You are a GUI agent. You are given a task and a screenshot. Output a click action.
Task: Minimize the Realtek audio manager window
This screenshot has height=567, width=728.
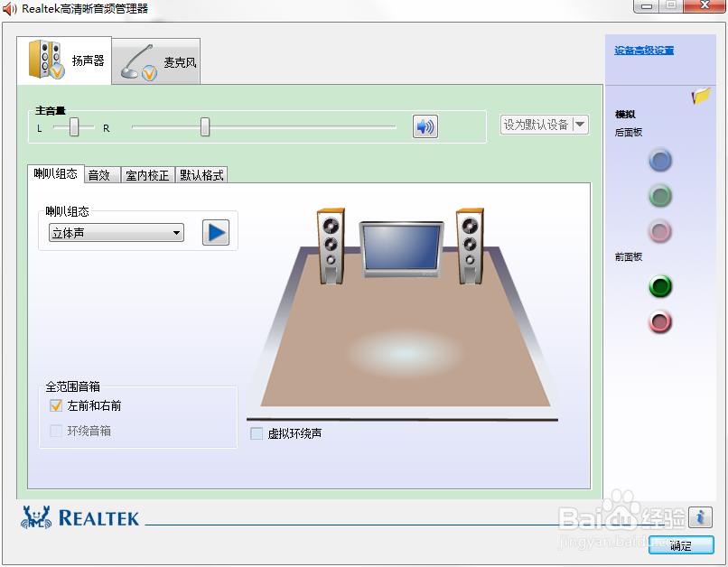[647, 6]
